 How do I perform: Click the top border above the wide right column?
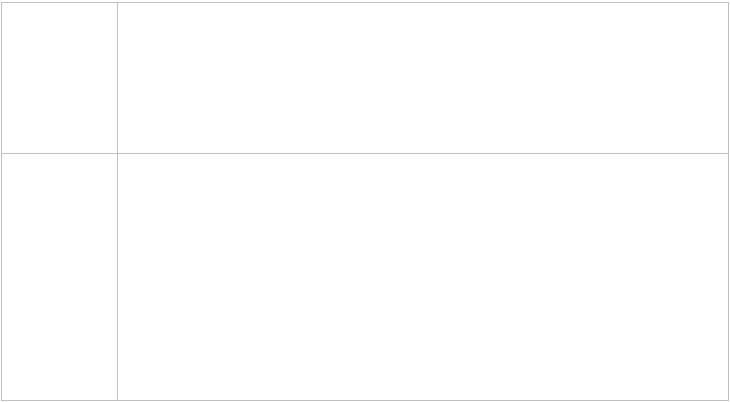(x=423, y=3)
